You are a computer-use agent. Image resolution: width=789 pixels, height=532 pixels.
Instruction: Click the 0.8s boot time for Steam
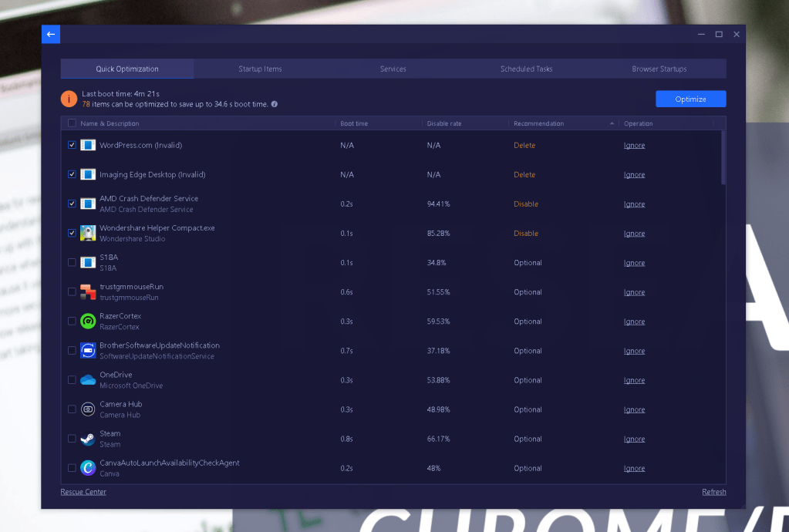[x=346, y=439]
